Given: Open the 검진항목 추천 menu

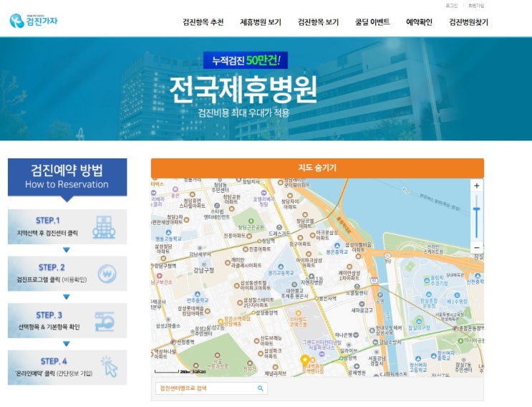Looking at the screenshot, I should [x=203, y=22].
